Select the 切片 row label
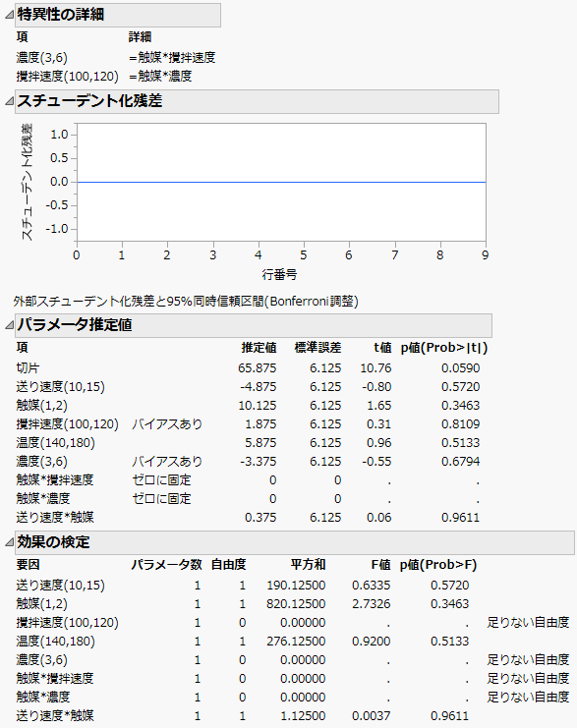 click(28, 368)
